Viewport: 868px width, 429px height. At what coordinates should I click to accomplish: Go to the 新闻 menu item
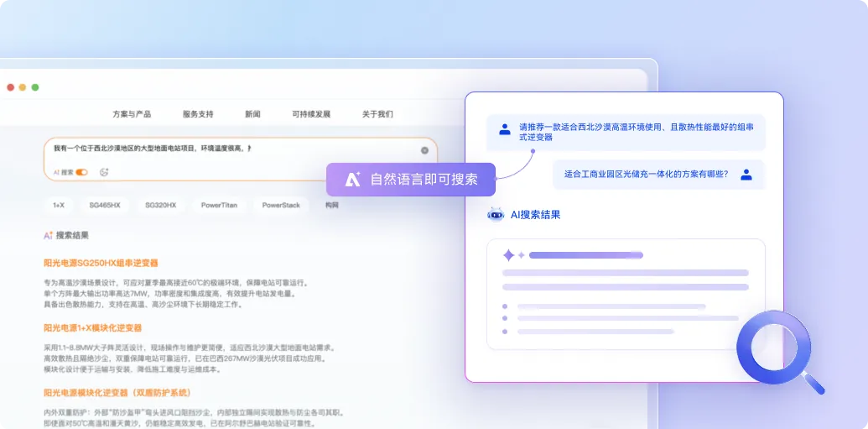[252, 114]
